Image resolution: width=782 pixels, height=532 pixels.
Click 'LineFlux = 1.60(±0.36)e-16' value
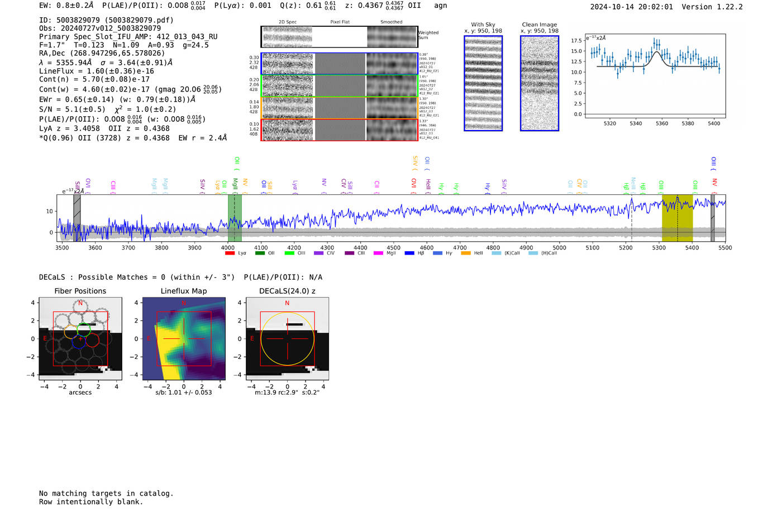point(97,71)
